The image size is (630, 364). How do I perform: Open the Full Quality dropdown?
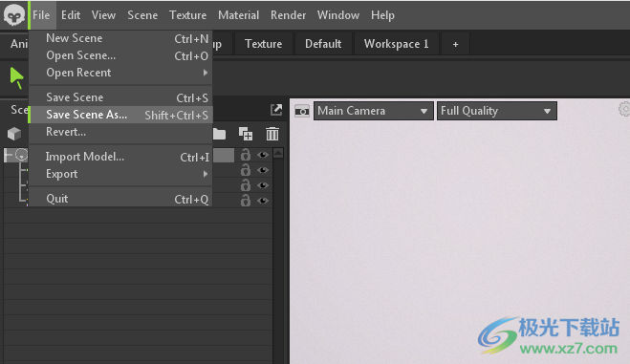click(496, 111)
